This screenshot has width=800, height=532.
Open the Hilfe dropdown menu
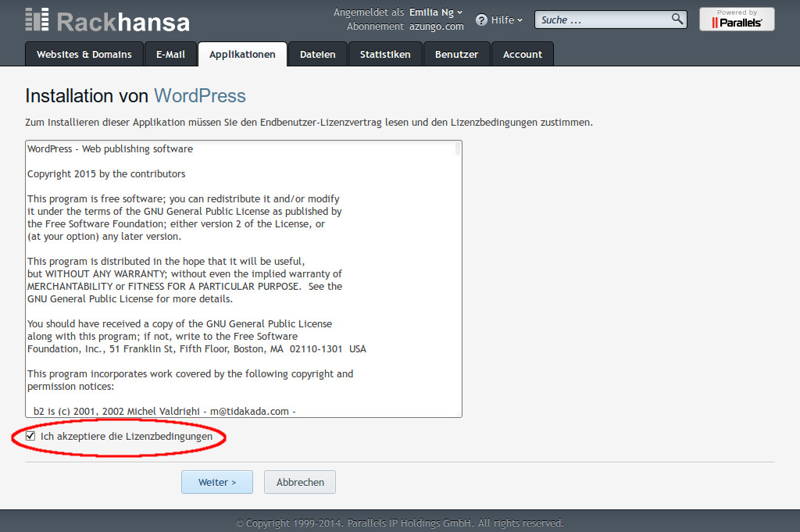click(x=506, y=20)
